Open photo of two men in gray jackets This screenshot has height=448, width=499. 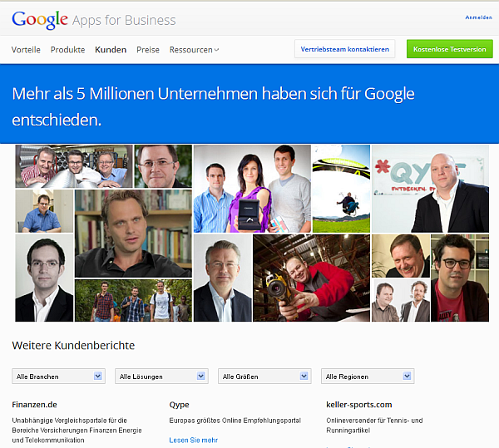click(401, 301)
